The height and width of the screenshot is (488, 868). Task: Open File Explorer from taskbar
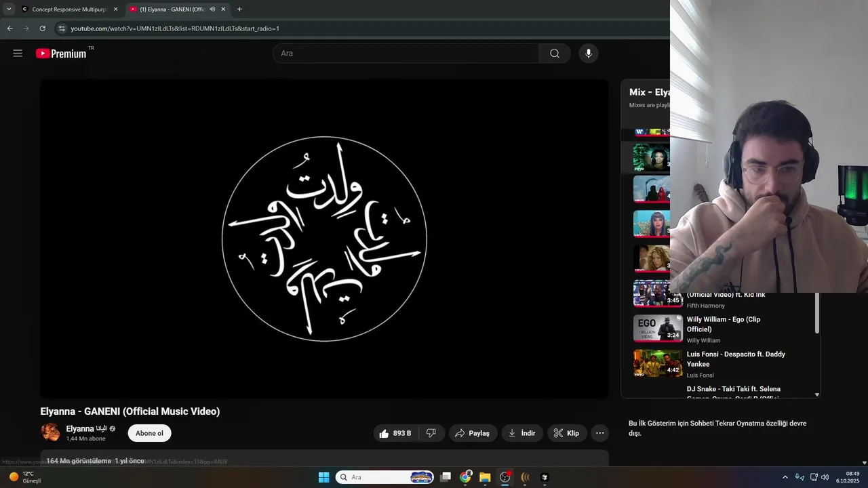pos(485,477)
